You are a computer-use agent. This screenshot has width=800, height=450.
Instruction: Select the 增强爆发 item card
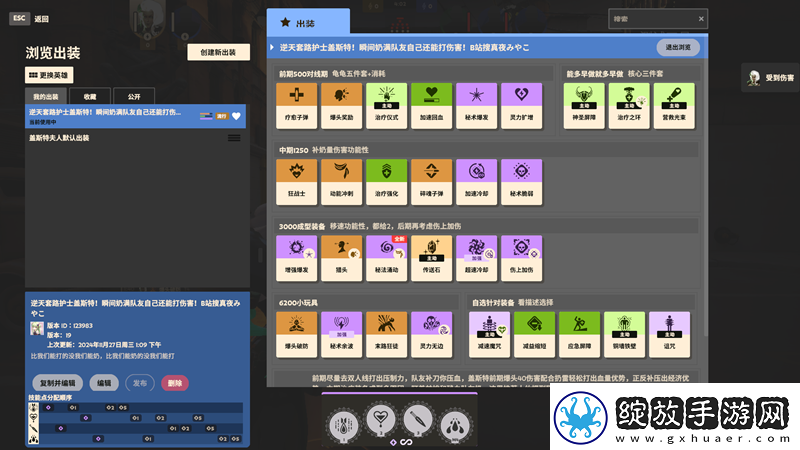(x=296, y=258)
